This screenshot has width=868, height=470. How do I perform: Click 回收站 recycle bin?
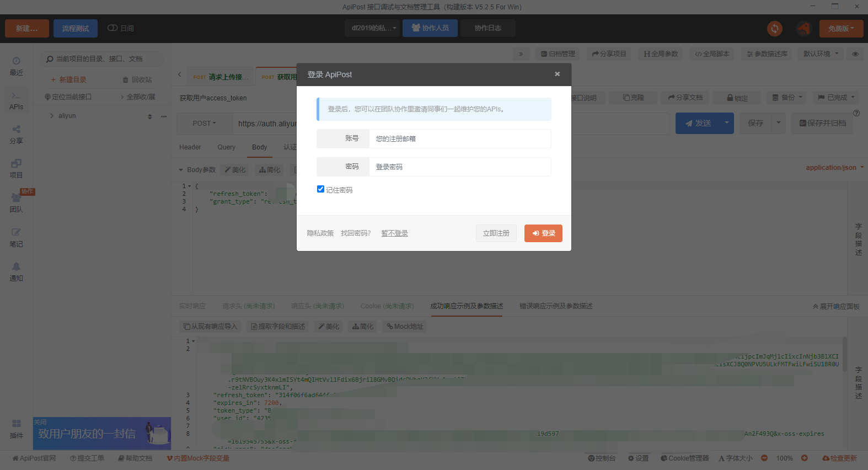click(x=137, y=80)
